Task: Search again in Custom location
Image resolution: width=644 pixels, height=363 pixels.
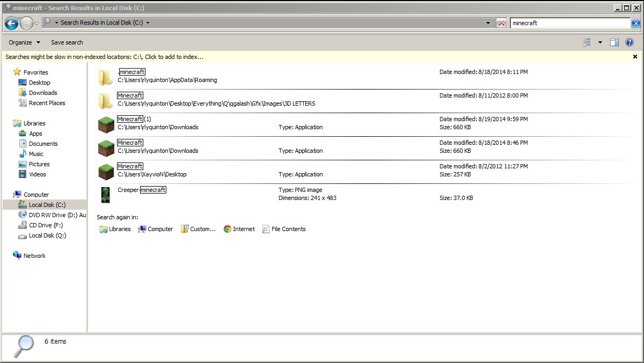Action: (x=198, y=229)
